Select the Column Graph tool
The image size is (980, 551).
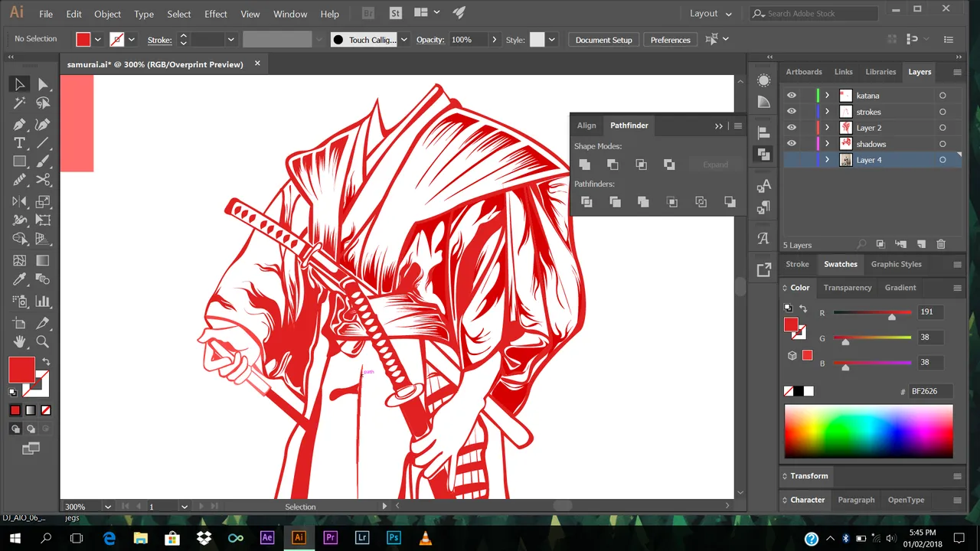pyautogui.click(x=43, y=302)
